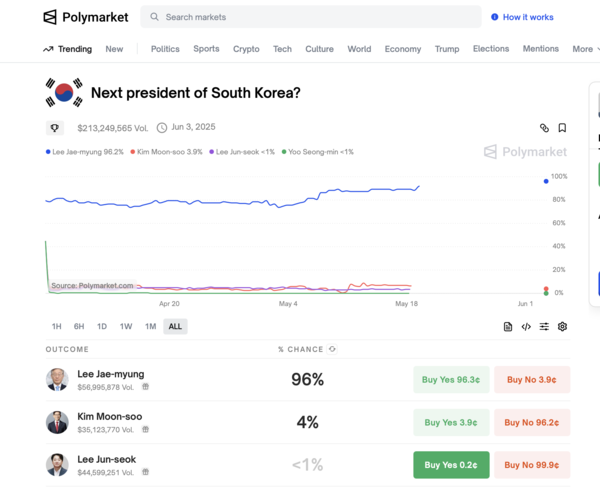Switch chart range to 1W
The image size is (600, 493).
(x=126, y=327)
